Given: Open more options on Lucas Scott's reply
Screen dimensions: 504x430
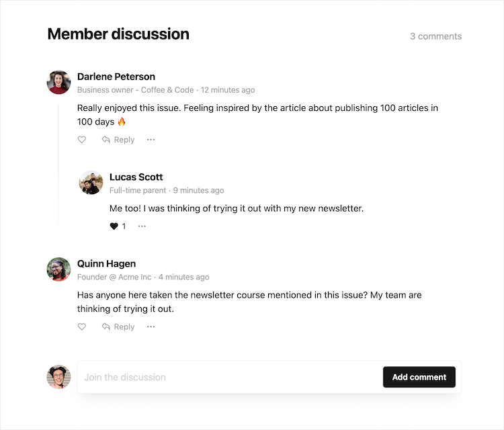Looking at the screenshot, I should pos(142,226).
